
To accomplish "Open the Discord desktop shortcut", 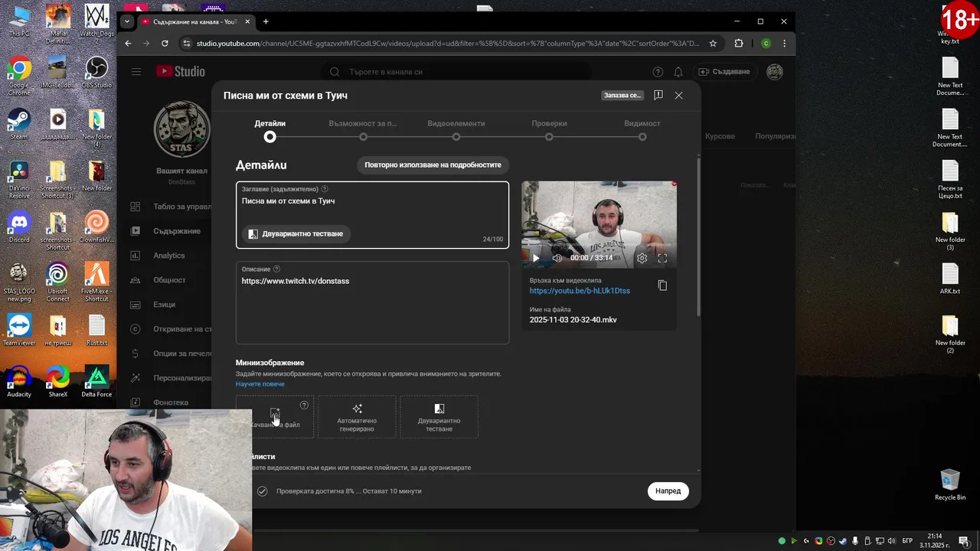I will tap(19, 227).
